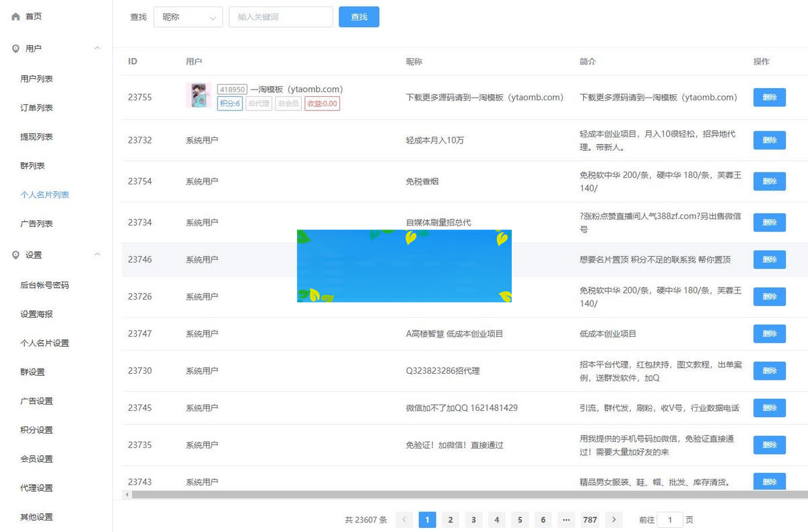
Task: Delete row 23755 with its 删除 button
Action: coord(769,97)
